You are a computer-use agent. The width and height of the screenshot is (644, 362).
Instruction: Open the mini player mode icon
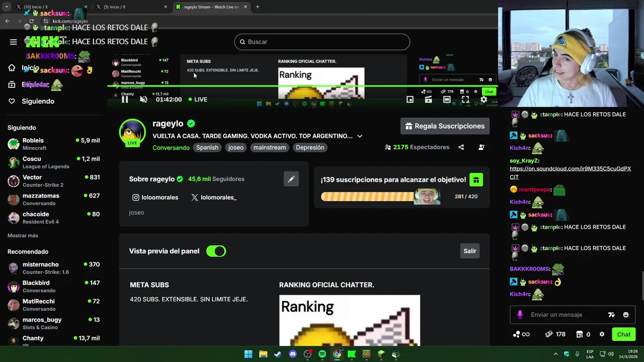click(410, 100)
